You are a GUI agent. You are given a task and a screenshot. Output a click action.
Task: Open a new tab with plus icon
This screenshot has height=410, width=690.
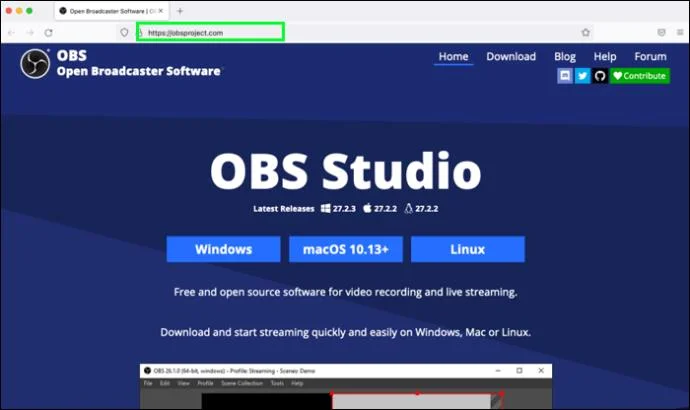point(180,11)
